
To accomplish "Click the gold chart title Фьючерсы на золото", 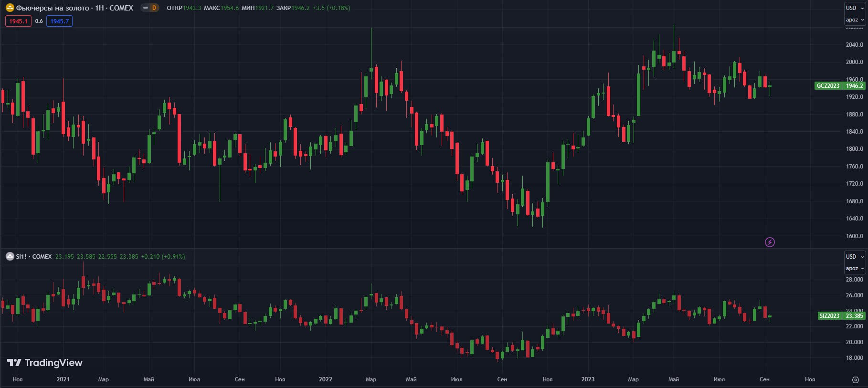I will click(53, 8).
